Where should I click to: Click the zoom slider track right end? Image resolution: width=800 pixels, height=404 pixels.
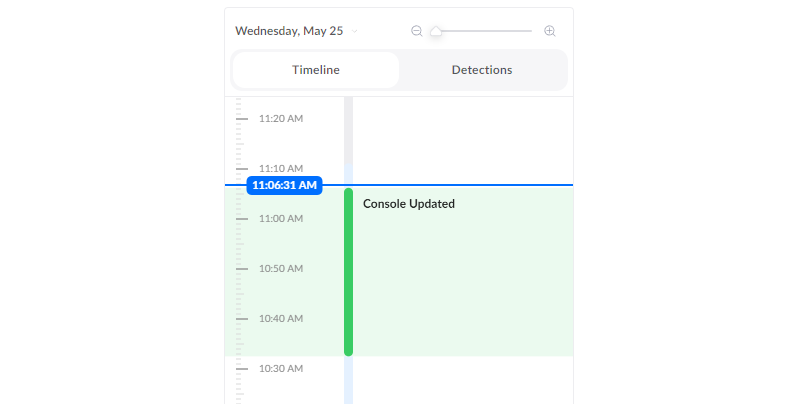530,31
